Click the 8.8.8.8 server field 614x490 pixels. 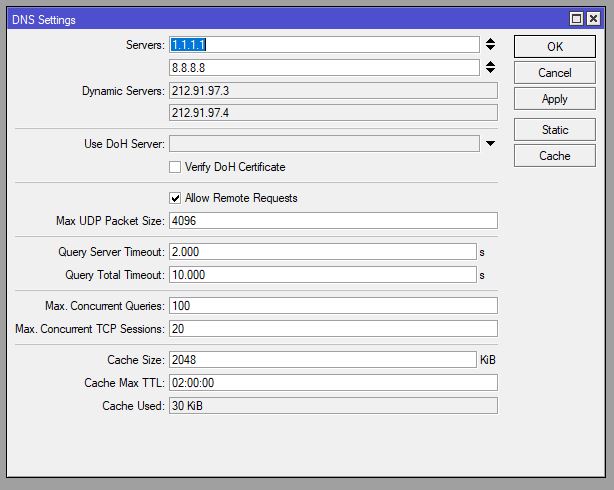[x=324, y=68]
